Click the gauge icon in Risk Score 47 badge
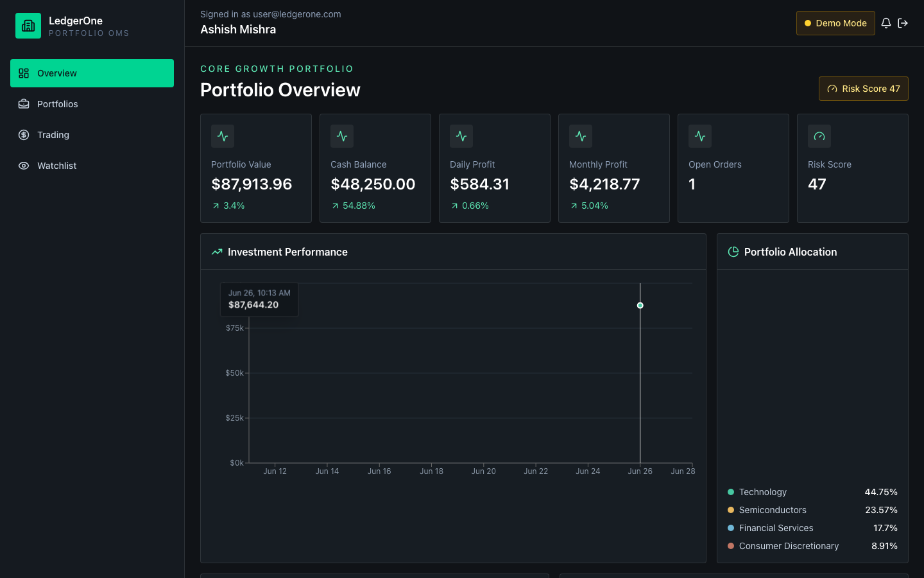Image resolution: width=924 pixels, height=578 pixels. [832, 89]
